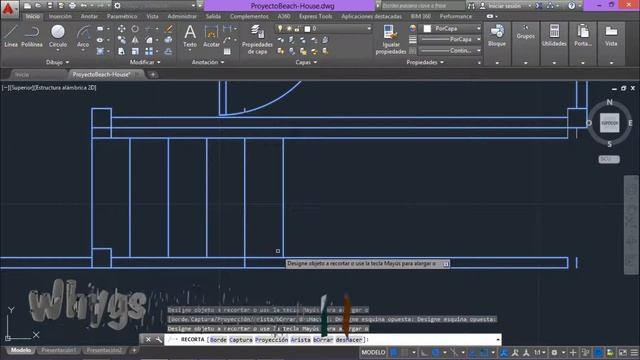Switch to the Inicio file tab
The height and width of the screenshot is (360, 640).
(x=22, y=75)
